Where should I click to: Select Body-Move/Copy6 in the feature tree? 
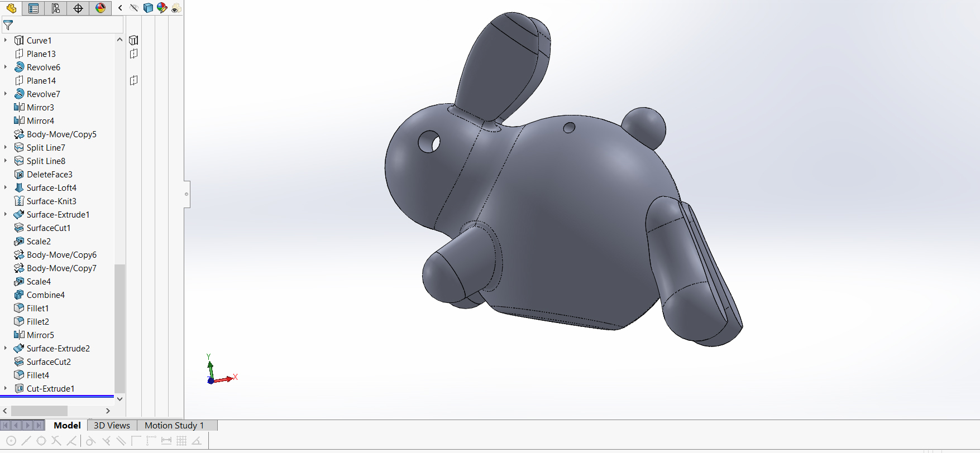coord(61,254)
